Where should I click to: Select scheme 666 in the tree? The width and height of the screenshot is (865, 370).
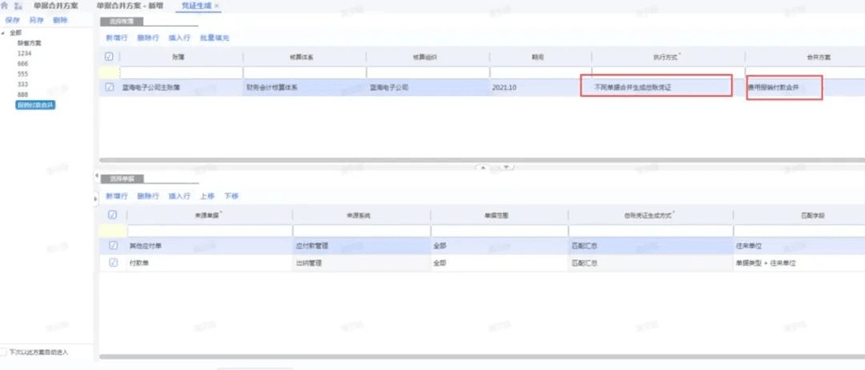[23, 64]
